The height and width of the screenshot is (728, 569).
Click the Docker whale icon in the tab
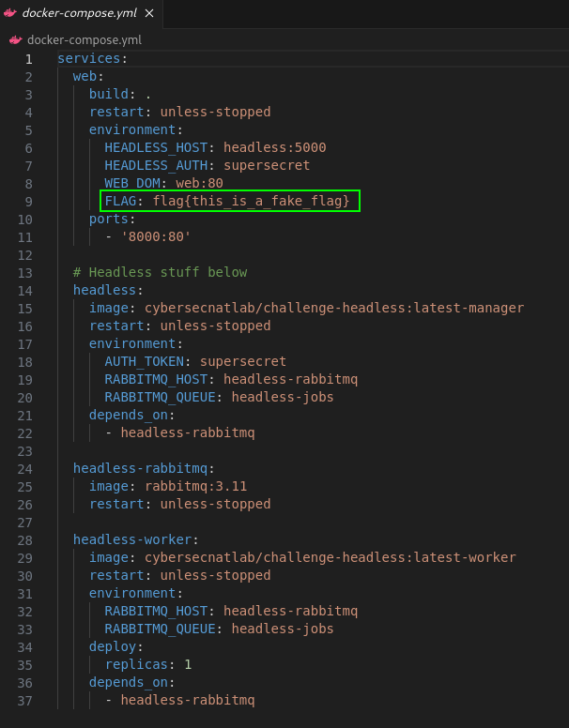click(x=10, y=13)
